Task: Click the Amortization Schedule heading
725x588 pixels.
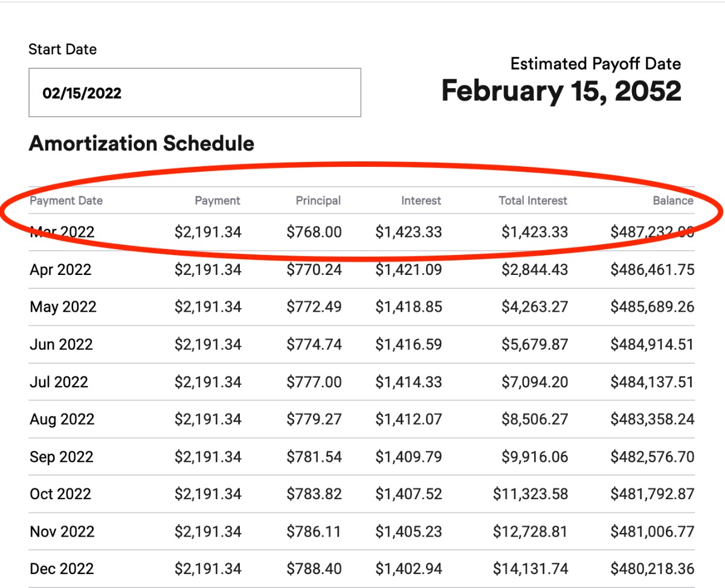Action: tap(141, 144)
